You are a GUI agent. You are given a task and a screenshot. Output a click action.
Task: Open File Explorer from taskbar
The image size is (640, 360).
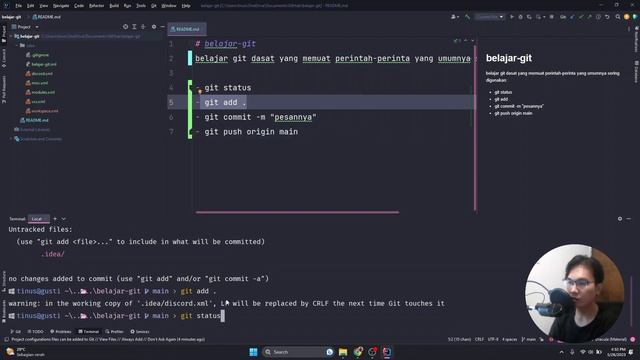(x=343, y=352)
